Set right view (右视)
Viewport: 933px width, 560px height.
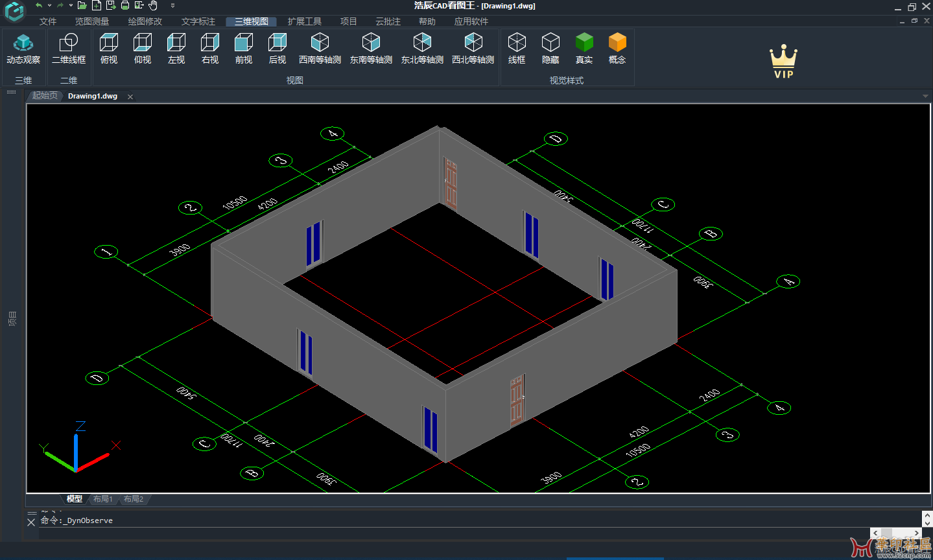[210, 49]
